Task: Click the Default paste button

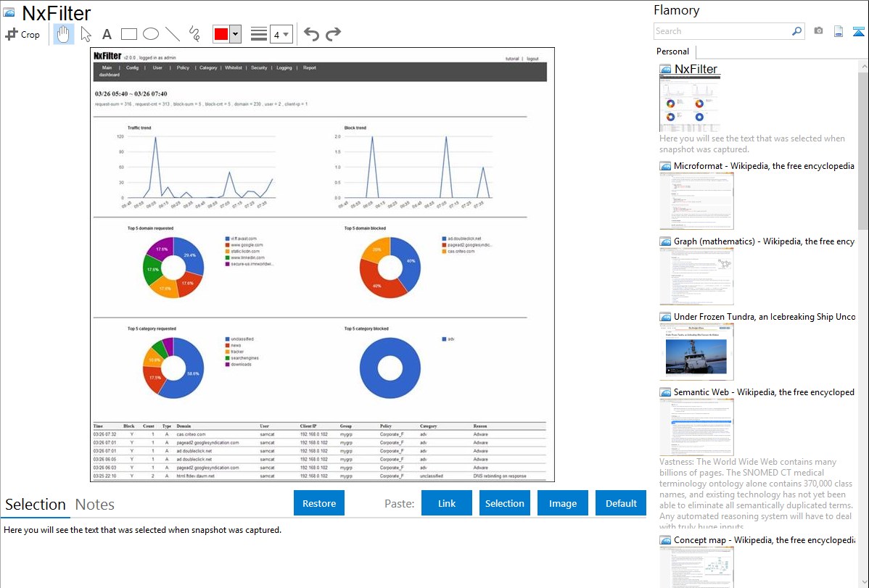Action: coord(621,503)
